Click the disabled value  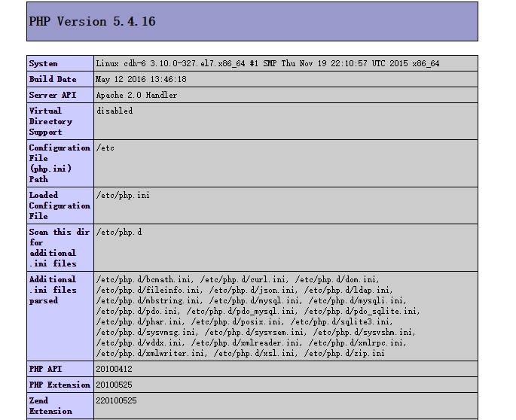pyautogui.click(x=114, y=111)
